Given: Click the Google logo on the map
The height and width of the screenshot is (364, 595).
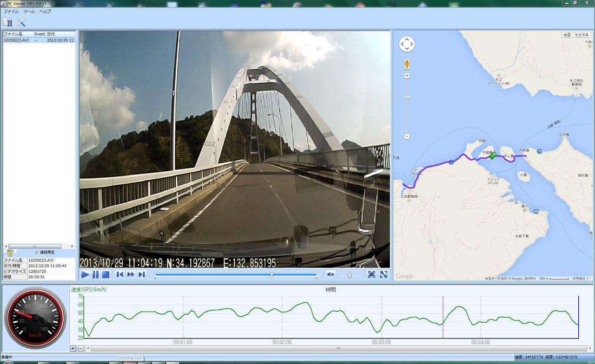Looking at the screenshot, I should [x=404, y=276].
